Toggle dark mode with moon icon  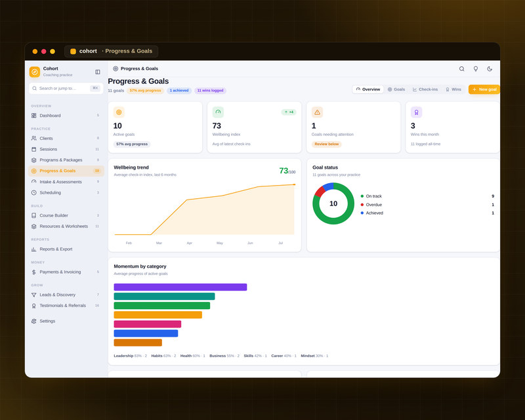490,69
